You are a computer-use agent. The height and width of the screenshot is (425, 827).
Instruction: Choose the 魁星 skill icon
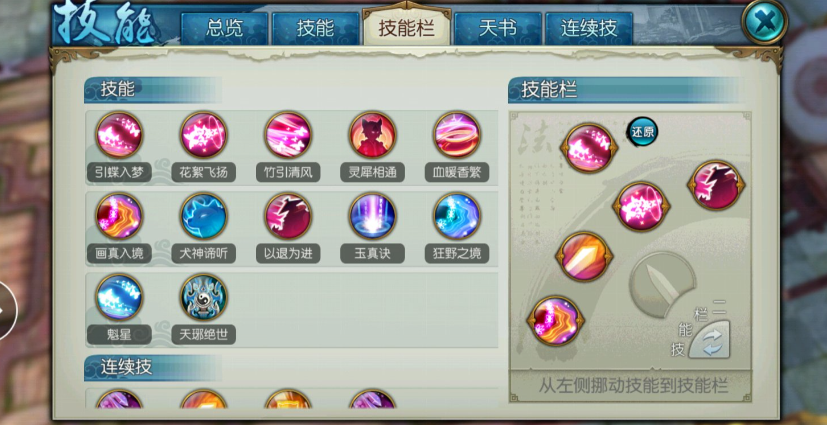[119, 297]
